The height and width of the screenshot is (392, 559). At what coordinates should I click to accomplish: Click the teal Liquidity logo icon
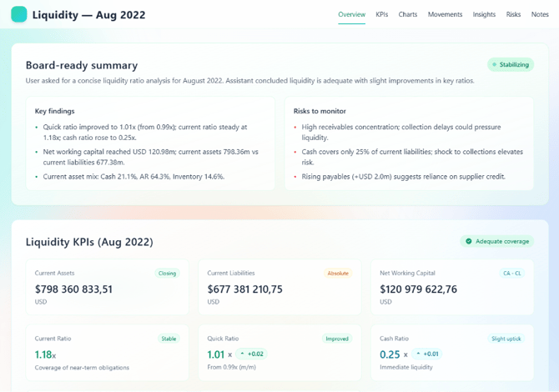tap(18, 14)
